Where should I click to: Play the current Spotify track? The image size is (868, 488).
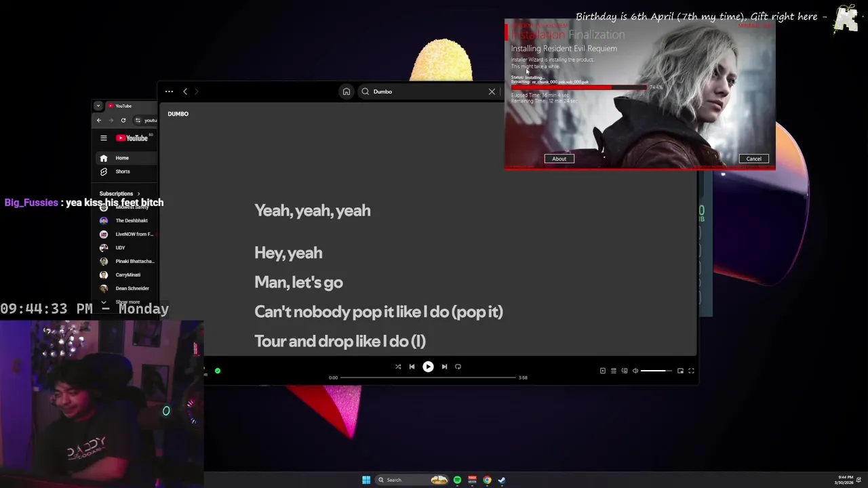click(x=428, y=367)
